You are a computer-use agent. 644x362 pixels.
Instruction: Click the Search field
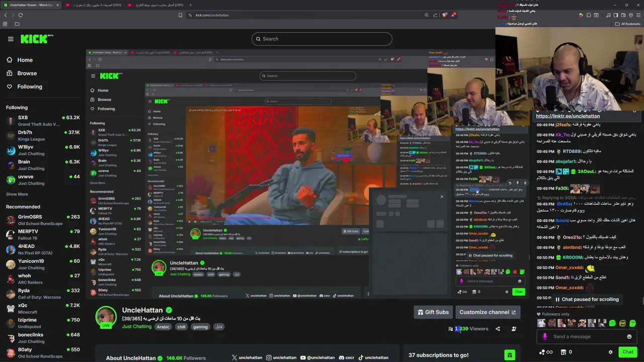click(322, 39)
